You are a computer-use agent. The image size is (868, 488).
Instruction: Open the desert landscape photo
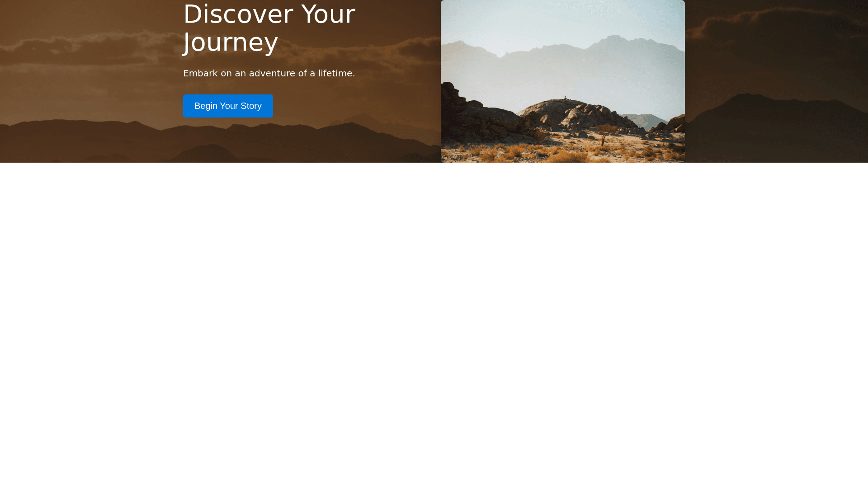point(563,81)
